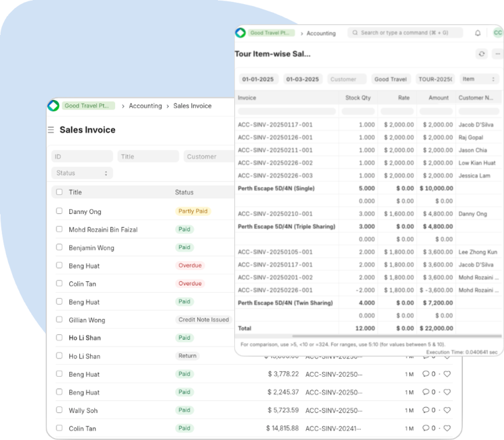Open the TOUR-2025 tour filter field

pos(435,79)
